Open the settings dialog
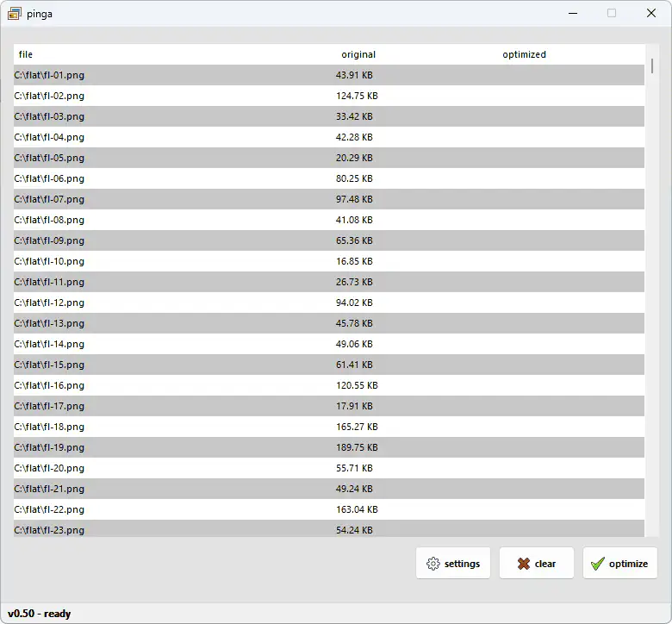This screenshot has height=624, width=672. click(x=453, y=564)
